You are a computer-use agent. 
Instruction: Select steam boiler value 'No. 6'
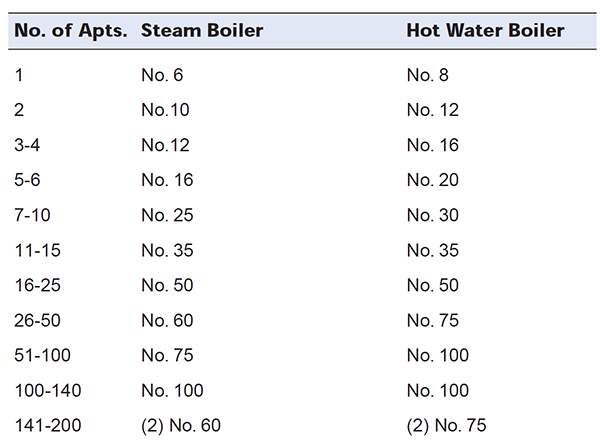pyautogui.click(x=162, y=75)
